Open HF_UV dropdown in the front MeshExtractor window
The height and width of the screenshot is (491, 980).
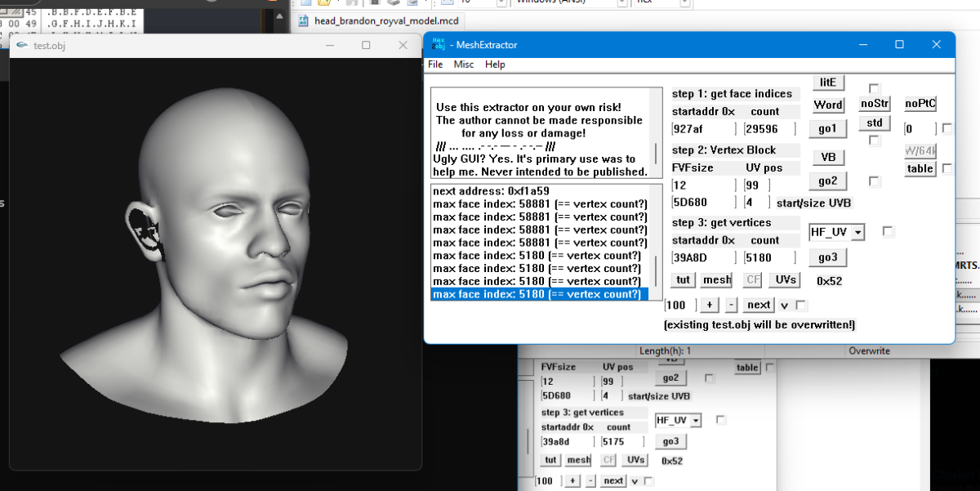(857, 233)
